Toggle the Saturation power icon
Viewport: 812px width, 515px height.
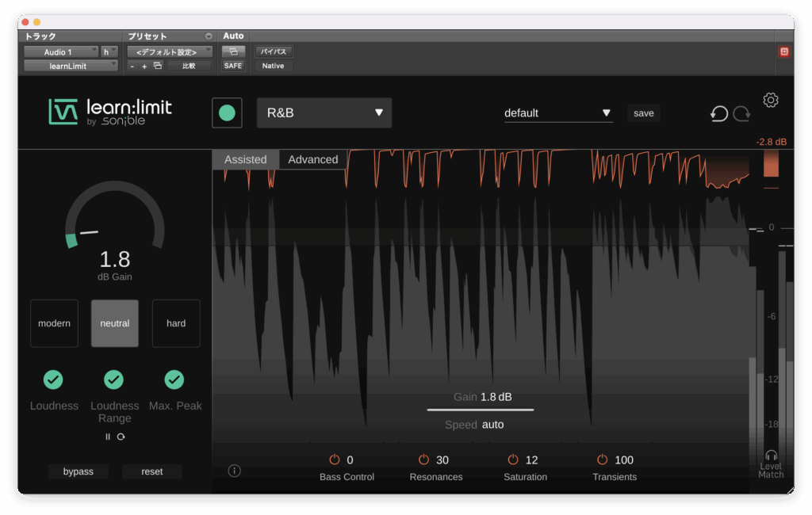[x=513, y=460]
